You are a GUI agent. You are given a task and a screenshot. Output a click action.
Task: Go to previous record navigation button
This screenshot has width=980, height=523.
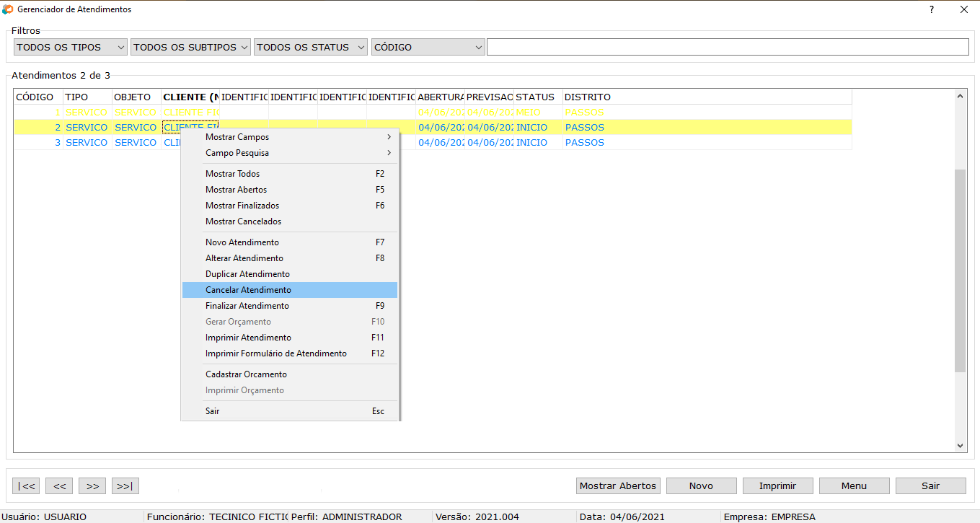point(60,486)
